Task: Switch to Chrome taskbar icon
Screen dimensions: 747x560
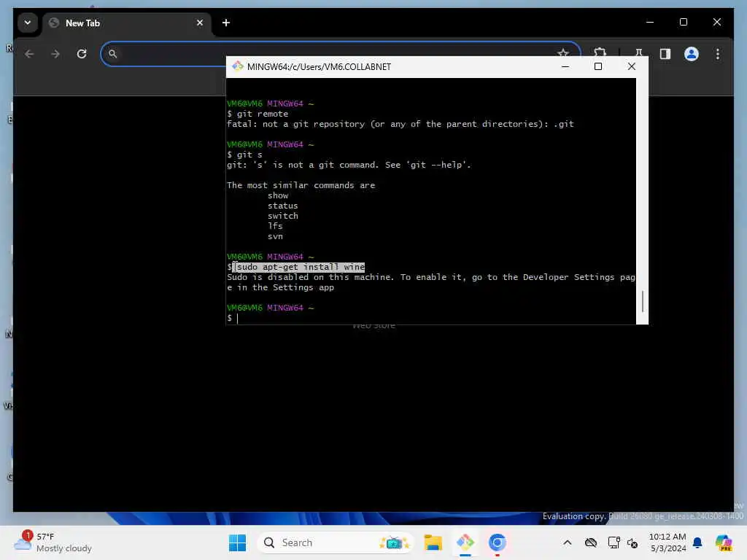Action: (497, 542)
